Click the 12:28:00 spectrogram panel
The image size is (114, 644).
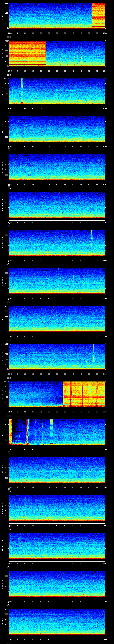(57, 546)
